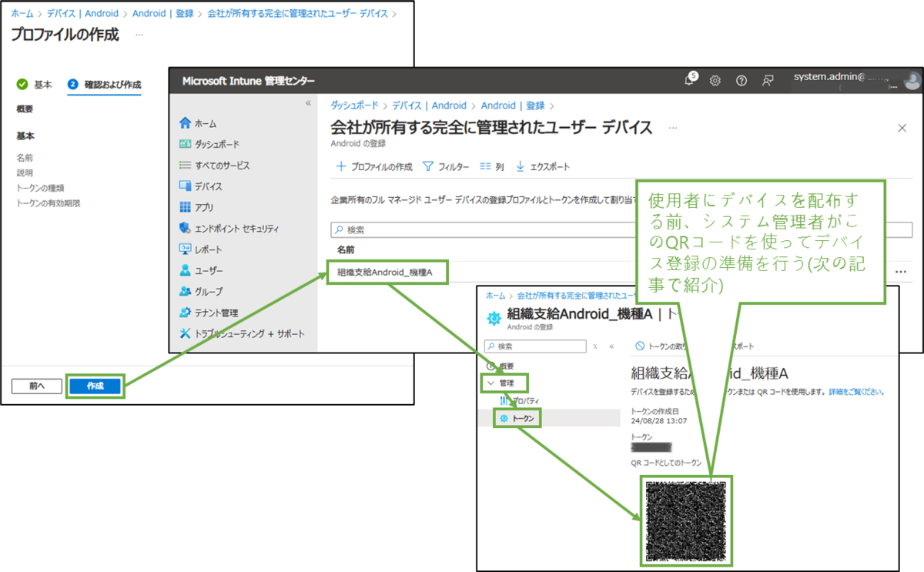The width and height of the screenshot is (924, 572).
Task: Open the 列 columns toolbar option
Action: 491,166
